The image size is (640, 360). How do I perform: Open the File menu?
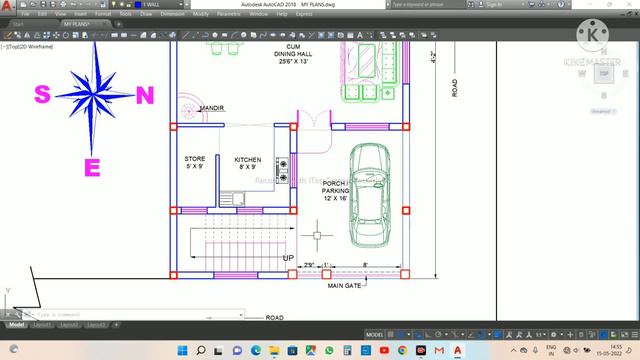25,14
